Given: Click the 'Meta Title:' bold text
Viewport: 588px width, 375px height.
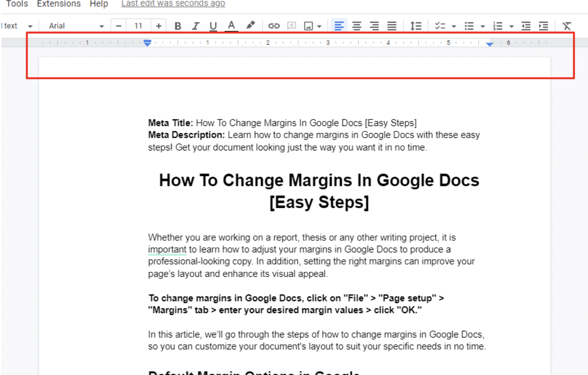Looking at the screenshot, I should click(x=170, y=123).
